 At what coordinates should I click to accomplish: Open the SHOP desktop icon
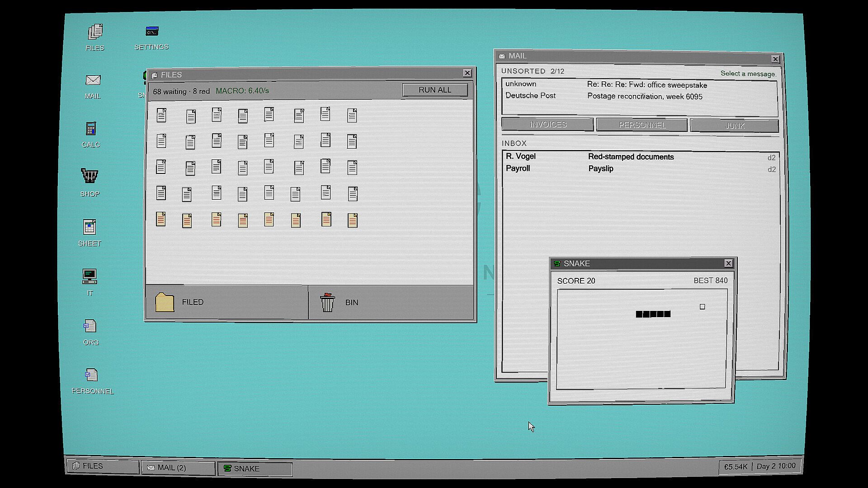click(90, 183)
